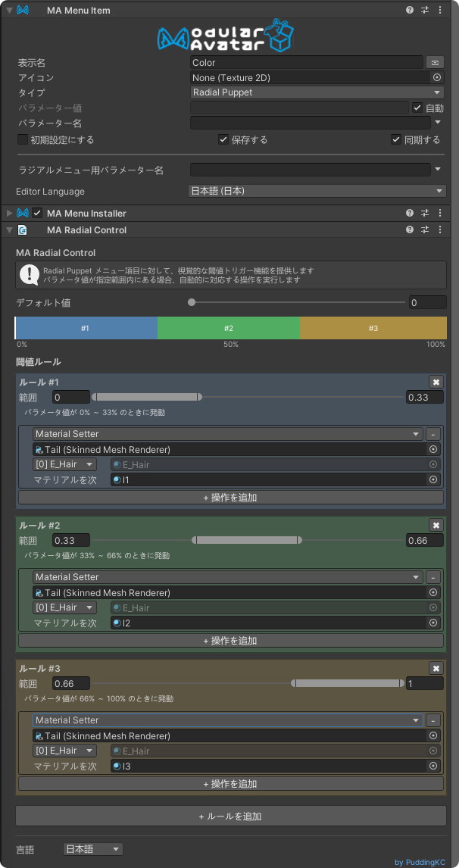459x868 pixels.
Task: Delete ルール #3 with its X button
Action: (x=436, y=669)
